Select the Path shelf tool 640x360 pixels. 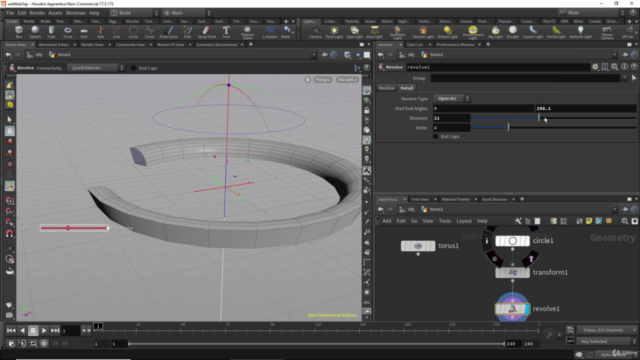(187, 32)
